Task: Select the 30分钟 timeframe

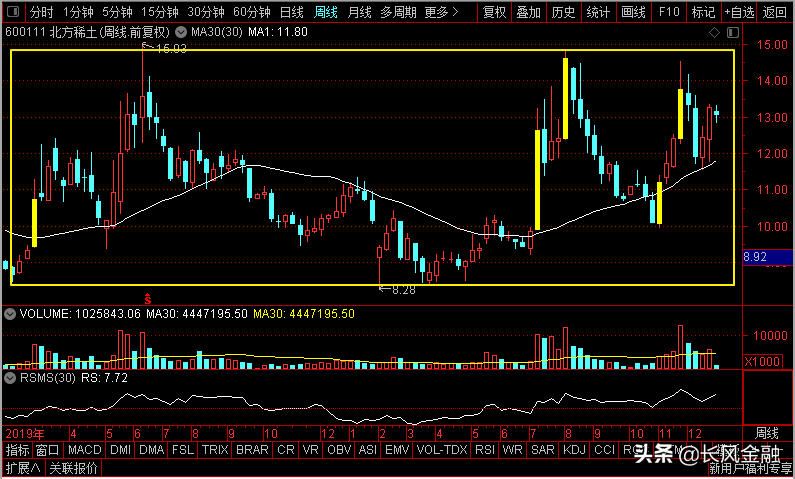Action: (x=206, y=12)
